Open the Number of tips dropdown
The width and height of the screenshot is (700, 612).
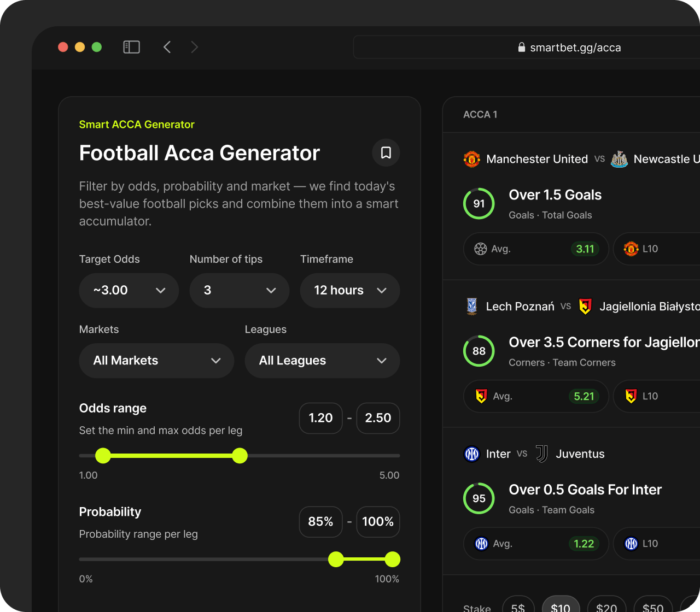pos(240,291)
